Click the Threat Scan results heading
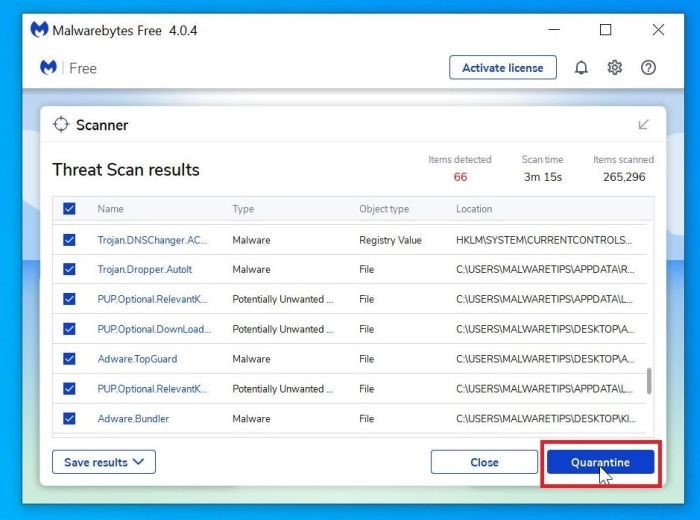Image resolution: width=700 pixels, height=520 pixels. click(126, 170)
